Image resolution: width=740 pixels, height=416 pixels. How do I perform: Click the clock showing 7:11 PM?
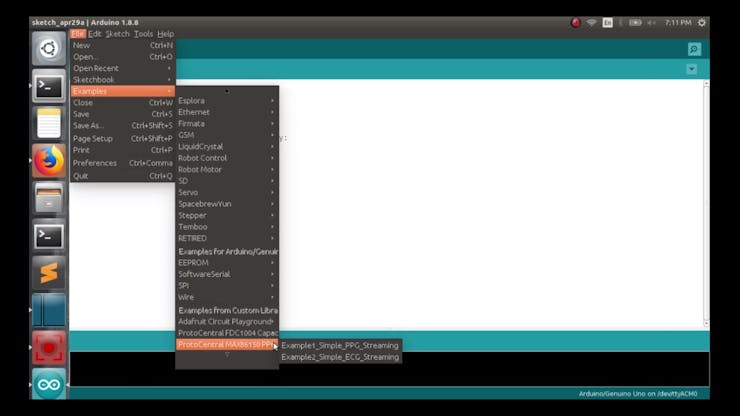point(678,23)
